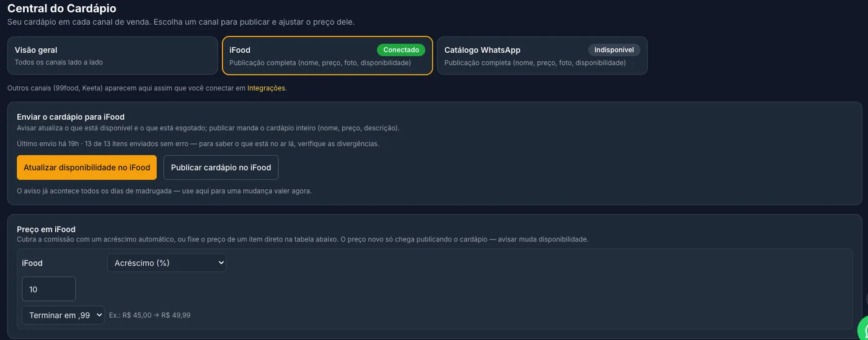This screenshot has width=868, height=340.
Task: Click the Enviar o cardápio para iFood title
Action: pos(71,117)
